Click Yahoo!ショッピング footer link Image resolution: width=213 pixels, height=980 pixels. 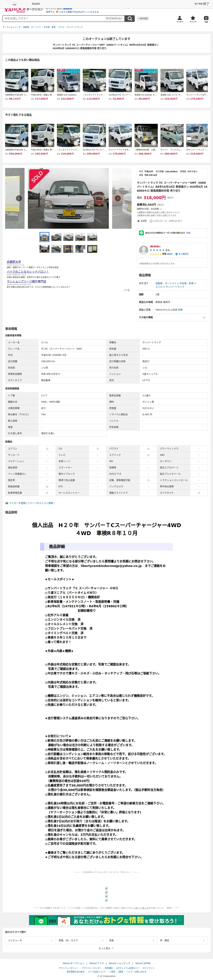click(119, 963)
